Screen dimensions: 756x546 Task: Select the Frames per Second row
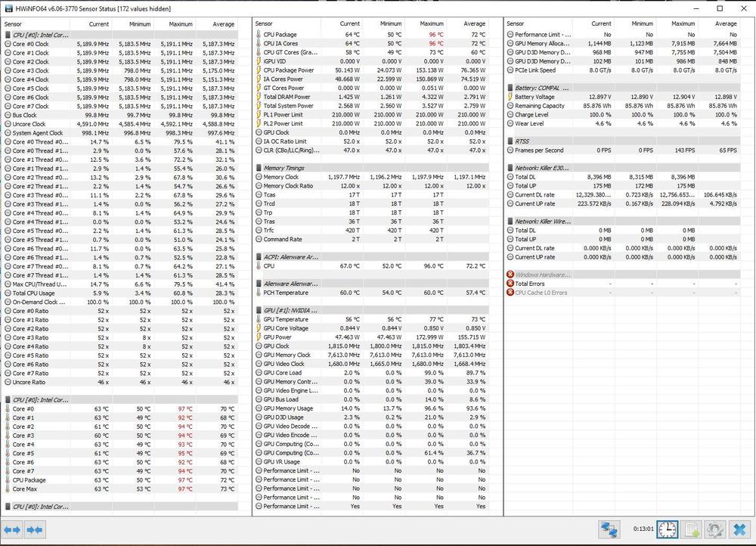click(538, 150)
